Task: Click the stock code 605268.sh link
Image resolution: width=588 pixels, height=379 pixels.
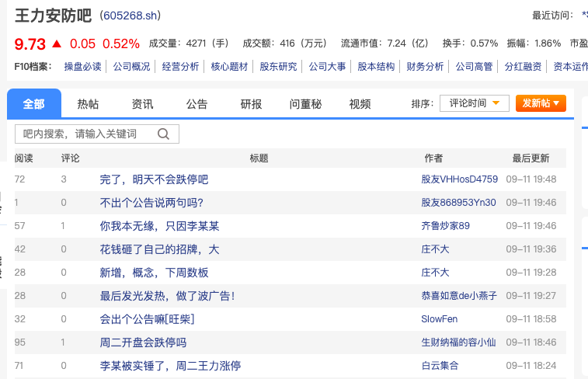Action: (x=130, y=16)
